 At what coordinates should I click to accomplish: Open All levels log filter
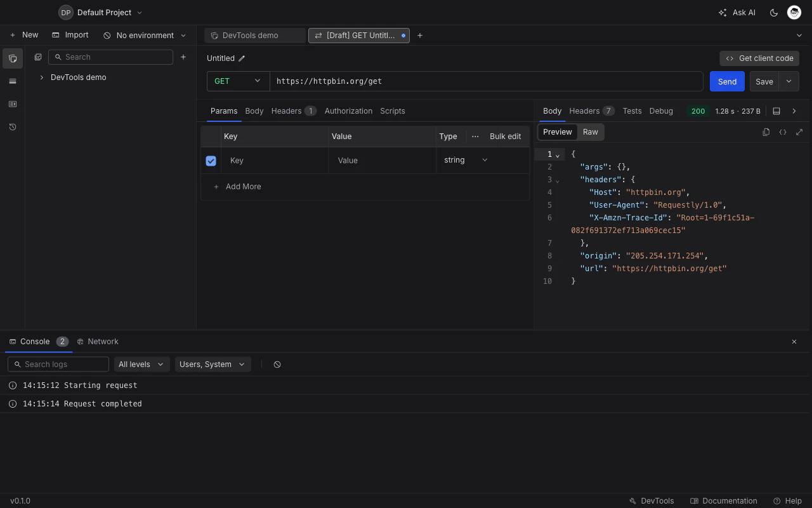pyautogui.click(x=141, y=364)
